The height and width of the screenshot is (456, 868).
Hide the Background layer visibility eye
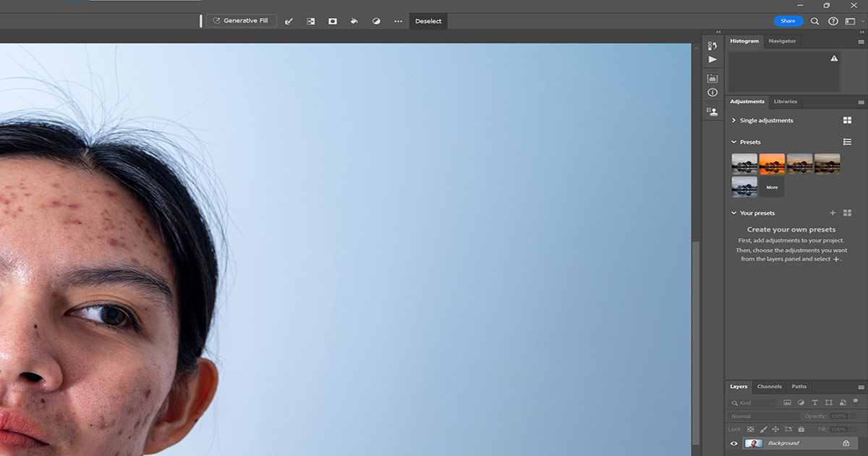tap(734, 442)
